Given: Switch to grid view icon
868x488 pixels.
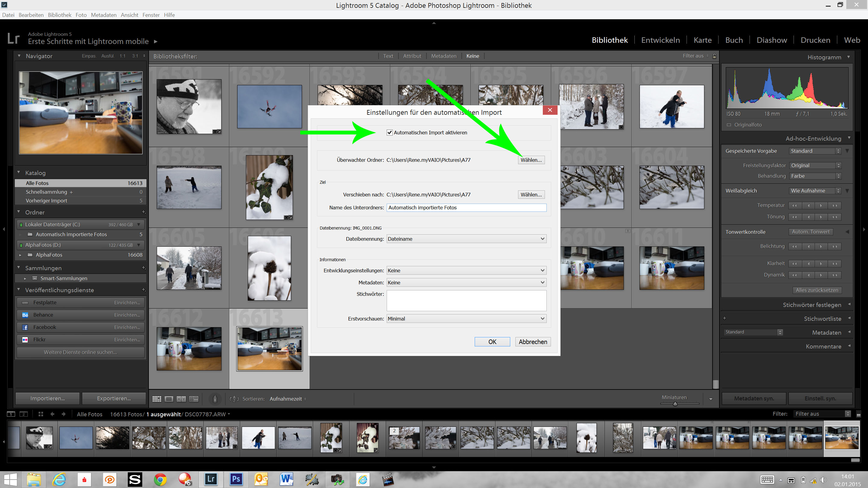Looking at the screenshot, I should pos(157,399).
